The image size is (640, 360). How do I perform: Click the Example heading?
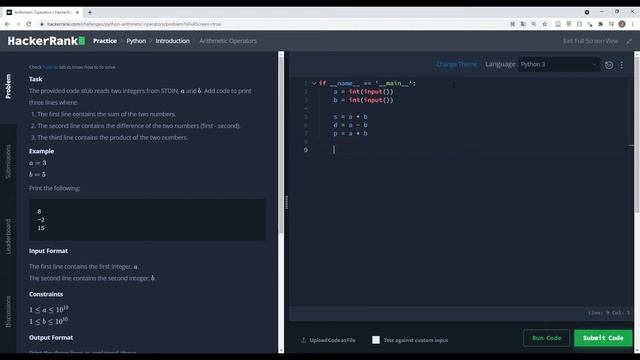click(x=41, y=151)
